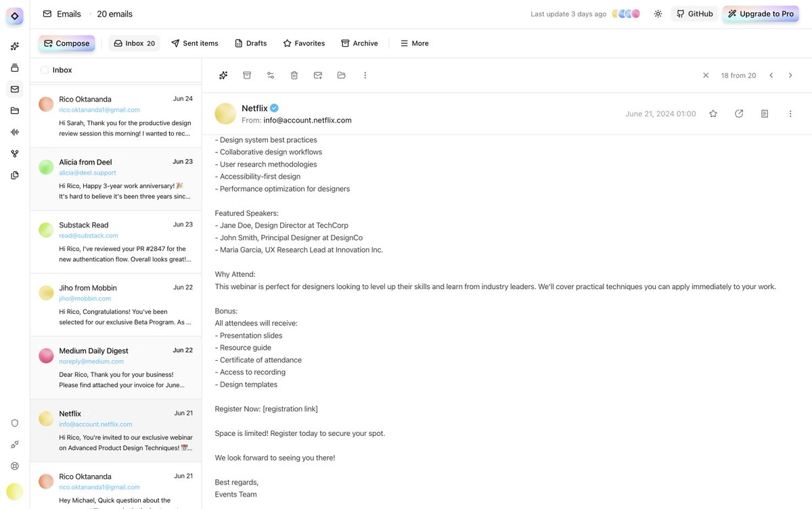This screenshot has width=812, height=509.
Task: Open the Jiho from Mobbin email
Action: [116, 305]
